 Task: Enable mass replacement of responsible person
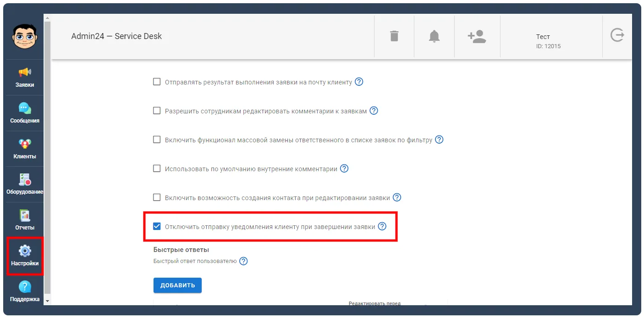[x=157, y=140]
